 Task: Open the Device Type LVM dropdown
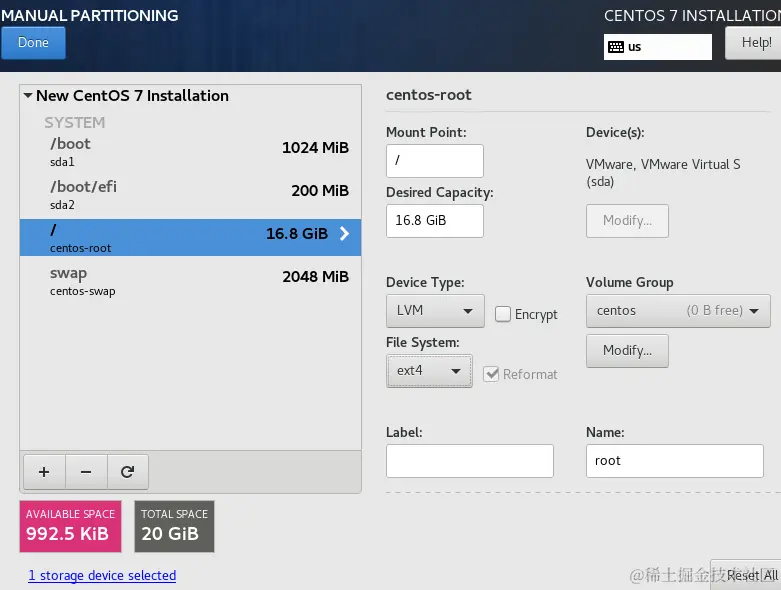tap(435, 311)
